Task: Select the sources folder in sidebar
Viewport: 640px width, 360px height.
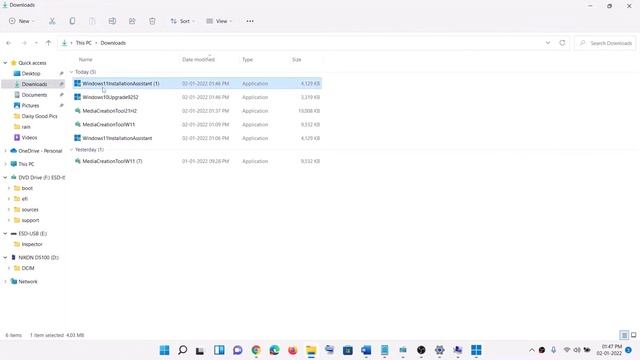Action: tap(30, 209)
